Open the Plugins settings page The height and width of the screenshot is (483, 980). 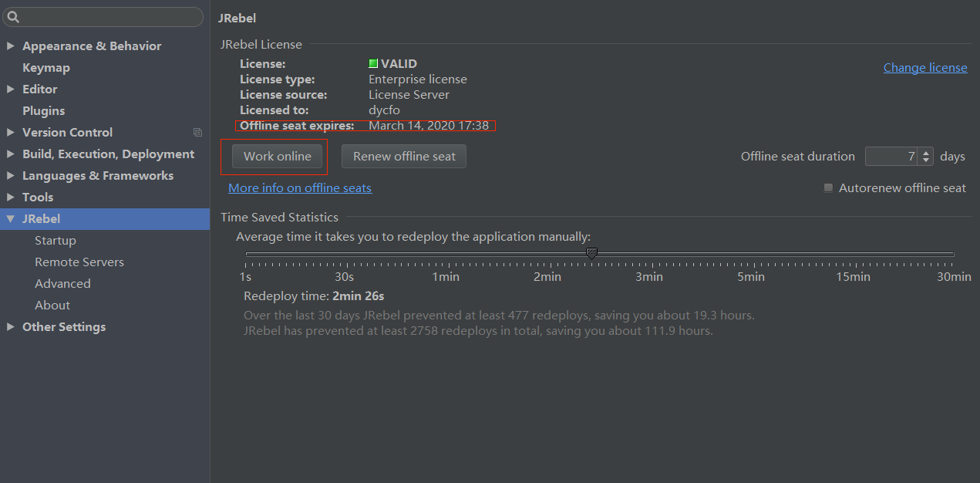[x=44, y=111]
